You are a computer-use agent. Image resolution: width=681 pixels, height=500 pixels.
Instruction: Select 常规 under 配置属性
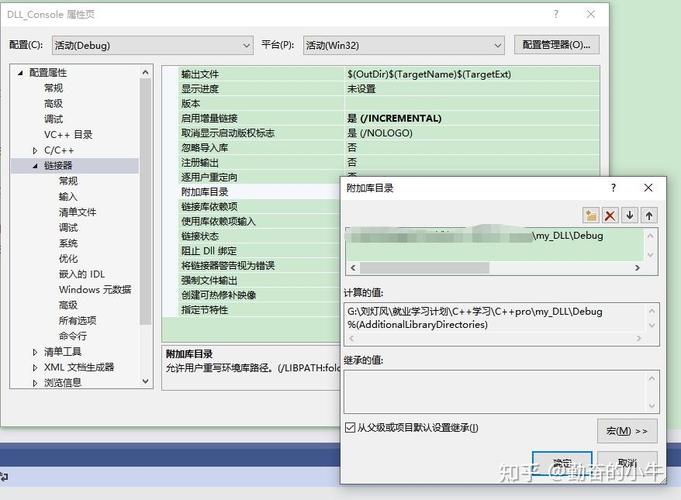(53, 88)
